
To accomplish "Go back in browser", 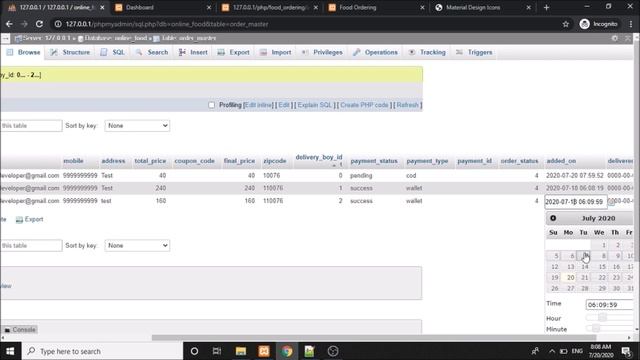I will coord(9,24).
